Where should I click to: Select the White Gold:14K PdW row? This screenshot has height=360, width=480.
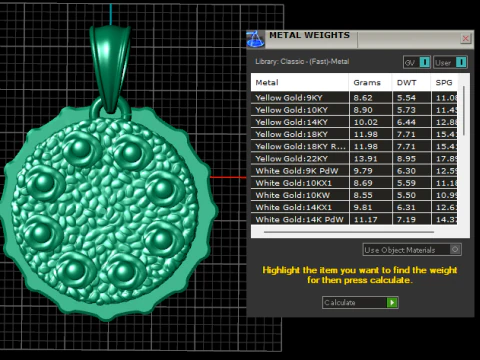[354, 219]
